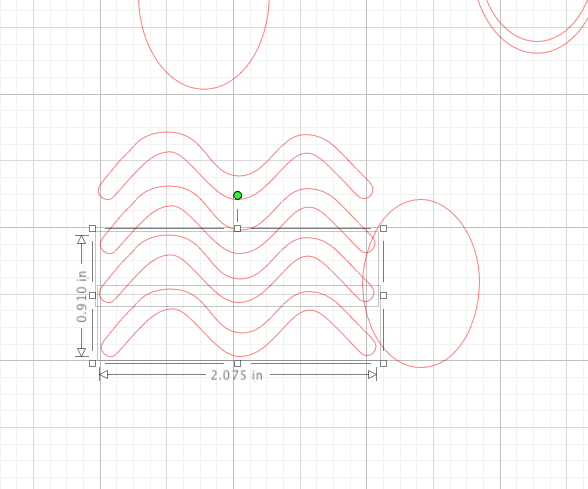Click the green rotation handle
The image size is (588, 489).
pos(237,195)
